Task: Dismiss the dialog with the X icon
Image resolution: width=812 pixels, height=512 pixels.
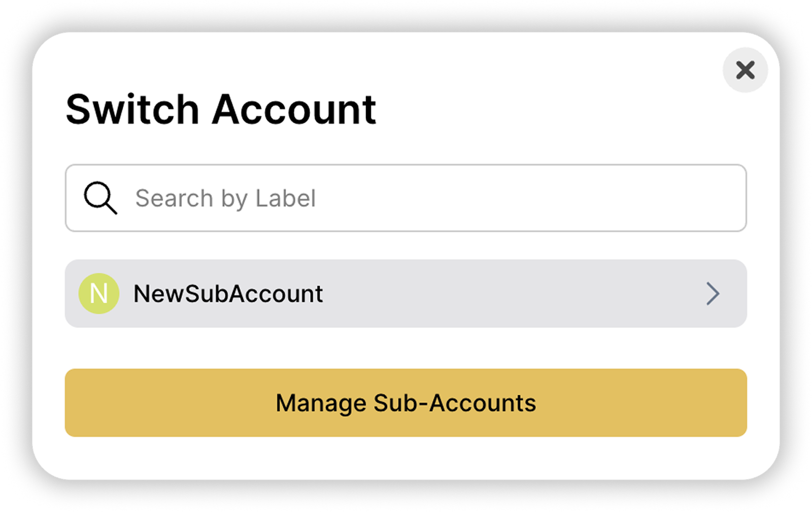Action: (745, 70)
